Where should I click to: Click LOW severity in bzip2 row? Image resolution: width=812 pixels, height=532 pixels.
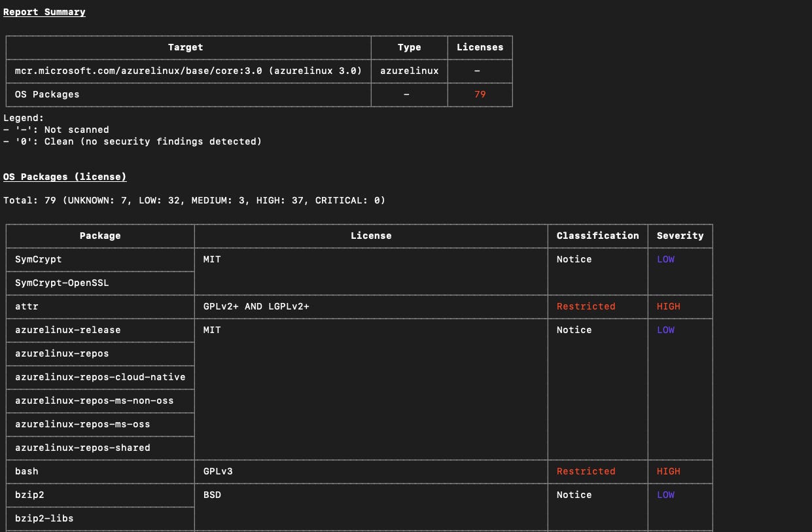tap(665, 495)
